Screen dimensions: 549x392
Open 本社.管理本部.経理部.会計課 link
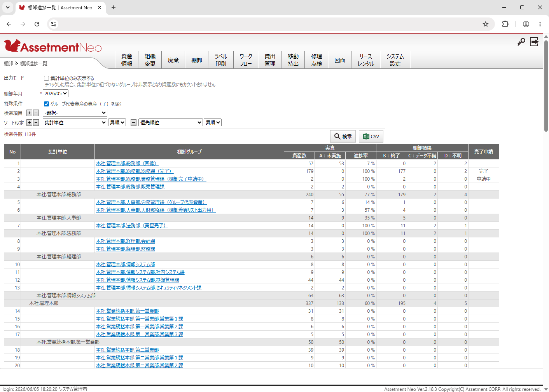tap(126, 241)
